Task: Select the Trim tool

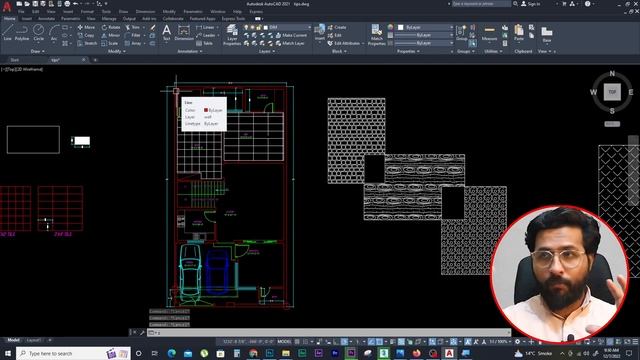Action: pyautogui.click(x=133, y=27)
